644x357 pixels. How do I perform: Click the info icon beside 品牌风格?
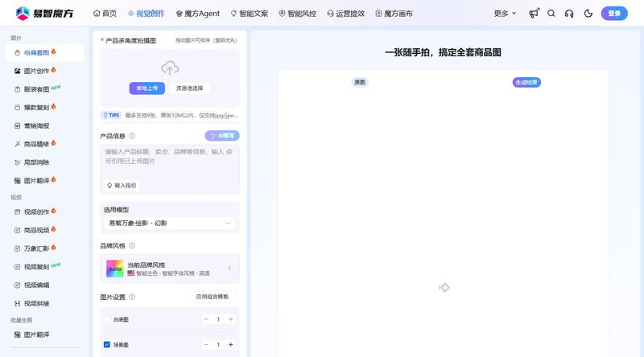pos(132,245)
